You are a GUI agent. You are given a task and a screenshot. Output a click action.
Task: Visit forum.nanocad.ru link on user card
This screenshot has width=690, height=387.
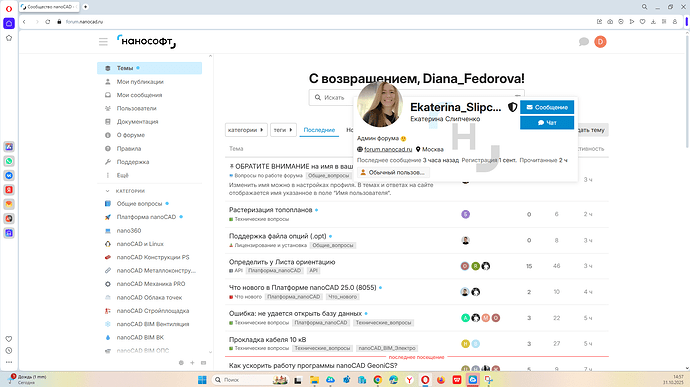[x=388, y=149]
